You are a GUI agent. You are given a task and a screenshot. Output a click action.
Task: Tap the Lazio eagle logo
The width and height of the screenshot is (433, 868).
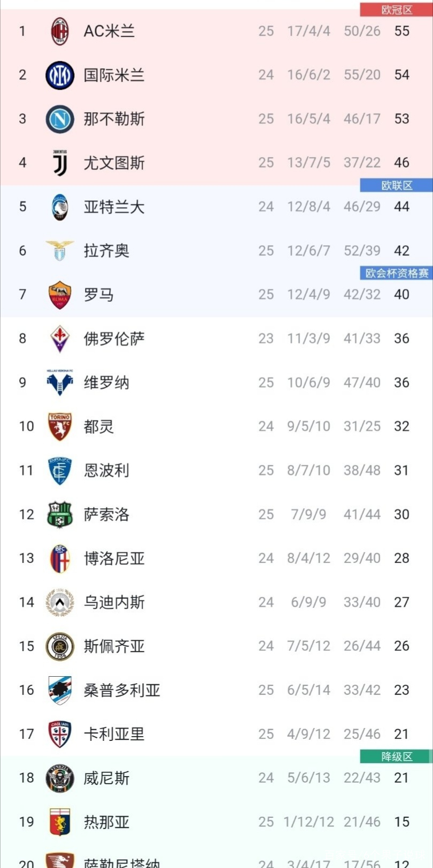coord(59,251)
